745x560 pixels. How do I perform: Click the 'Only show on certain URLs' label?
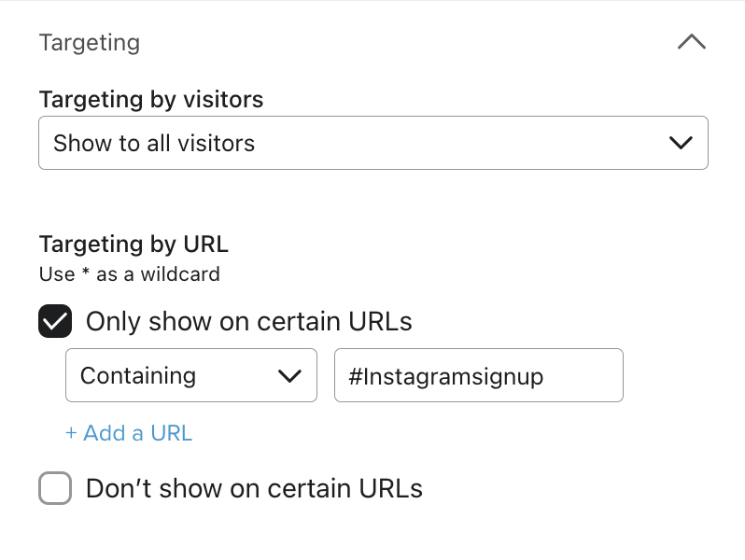coord(248,322)
